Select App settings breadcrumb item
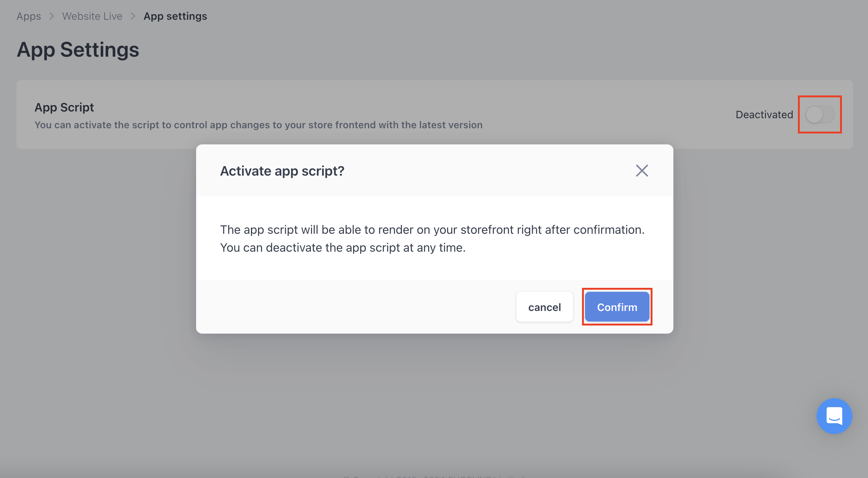Image resolution: width=868 pixels, height=478 pixels. click(x=175, y=16)
